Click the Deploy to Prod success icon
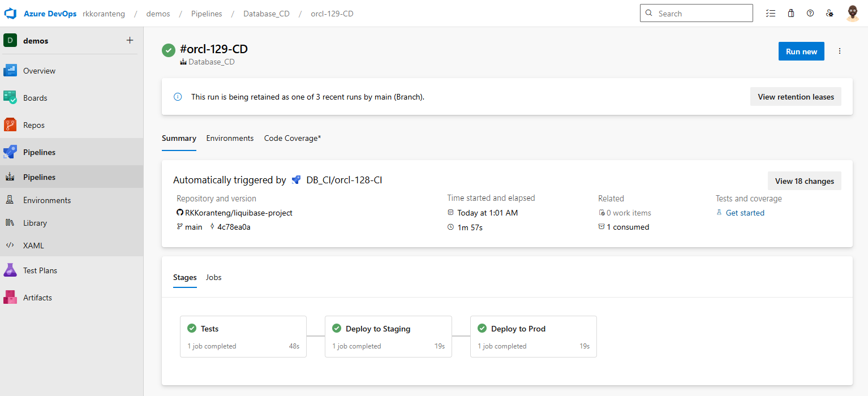The width and height of the screenshot is (868, 396). pyautogui.click(x=482, y=328)
